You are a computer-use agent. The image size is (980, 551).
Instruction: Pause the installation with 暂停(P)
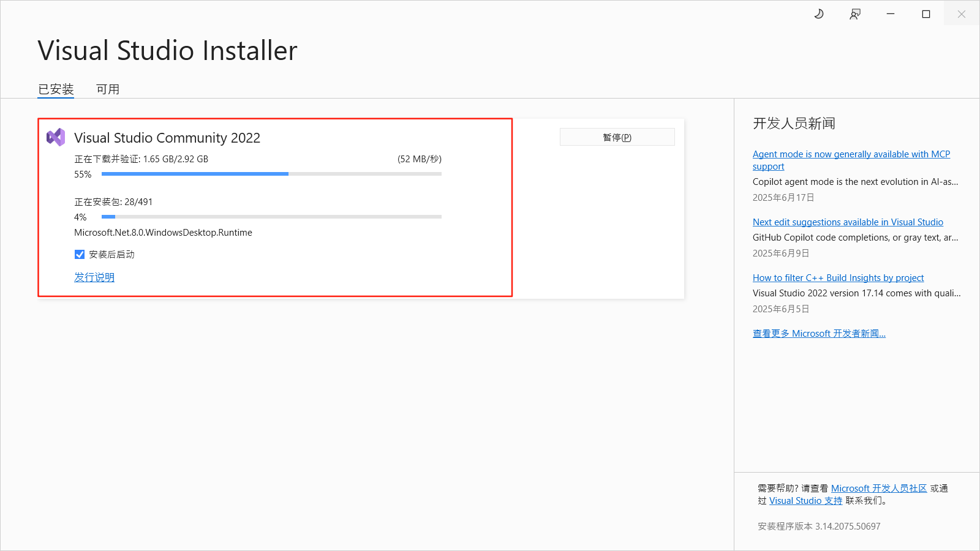(617, 137)
